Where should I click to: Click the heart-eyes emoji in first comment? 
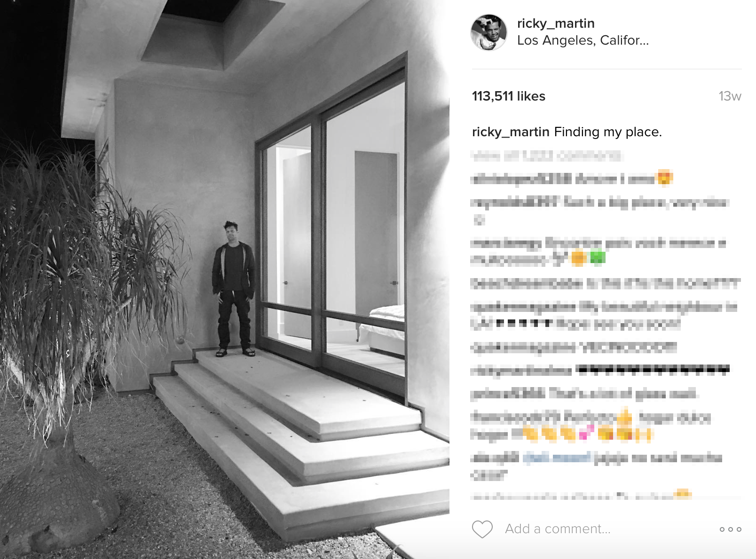click(664, 179)
